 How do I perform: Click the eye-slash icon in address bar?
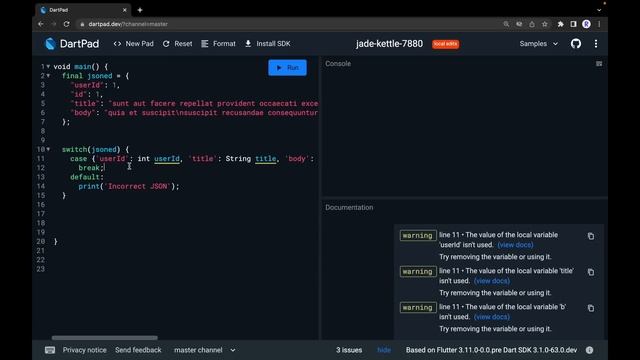519,24
